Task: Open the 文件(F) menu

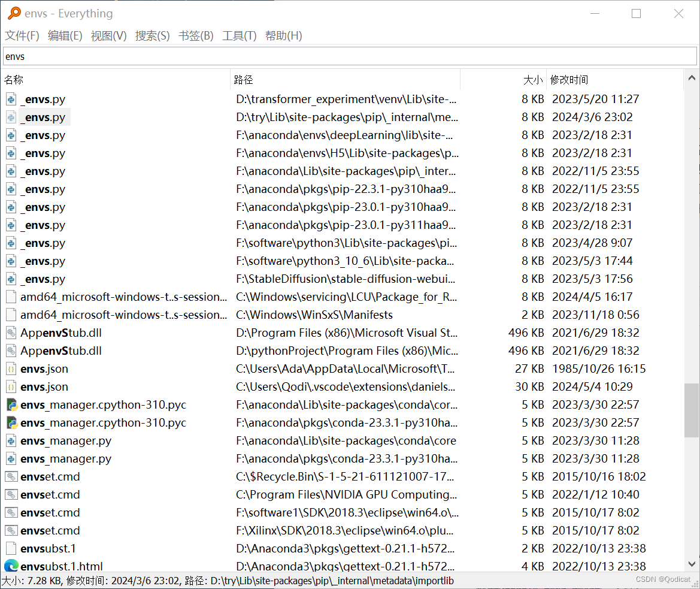Action: pos(22,36)
